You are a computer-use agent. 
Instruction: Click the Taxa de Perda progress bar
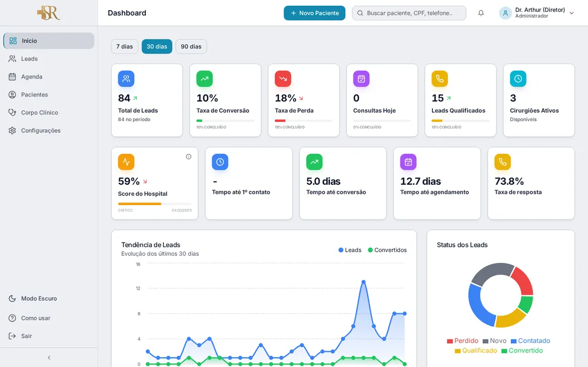pyautogui.click(x=304, y=121)
